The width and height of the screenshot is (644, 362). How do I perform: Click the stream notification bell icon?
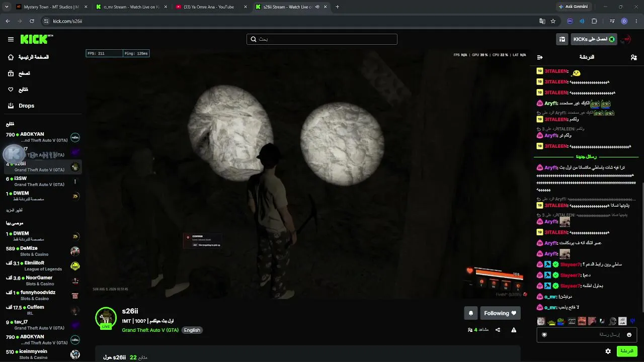tap(471, 313)
